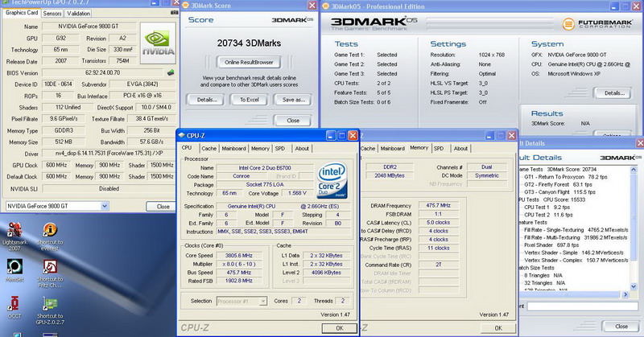Click Details... in the 3DMark Score window
644x337 pixels.
point(207,100)
